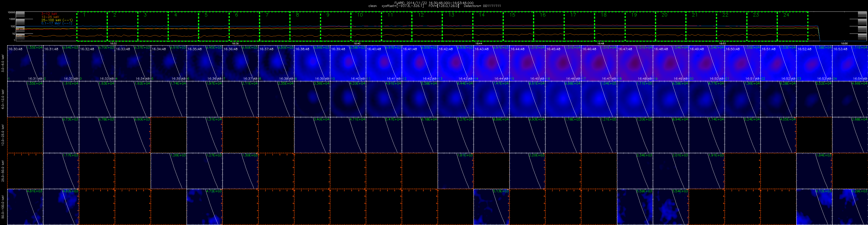
Task: Click the orange 12-25 keV legend label
Action: pyautogui.click(x=50, y=17)
